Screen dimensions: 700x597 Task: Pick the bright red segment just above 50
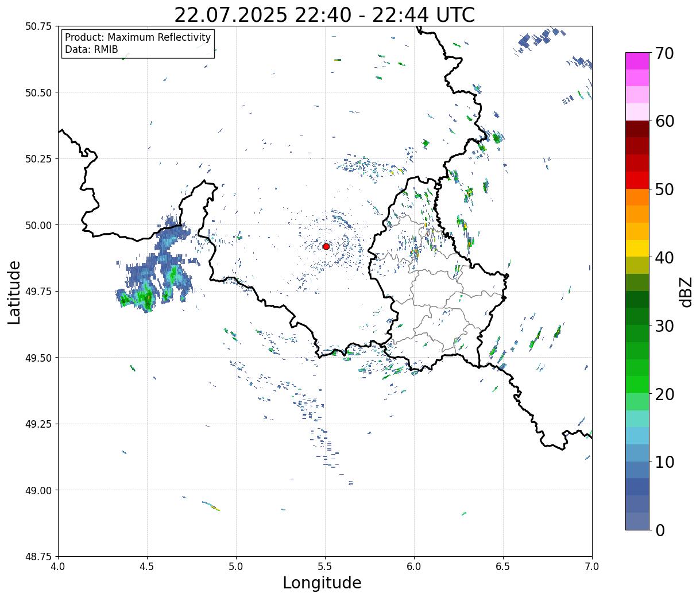(x=637, y=180)
